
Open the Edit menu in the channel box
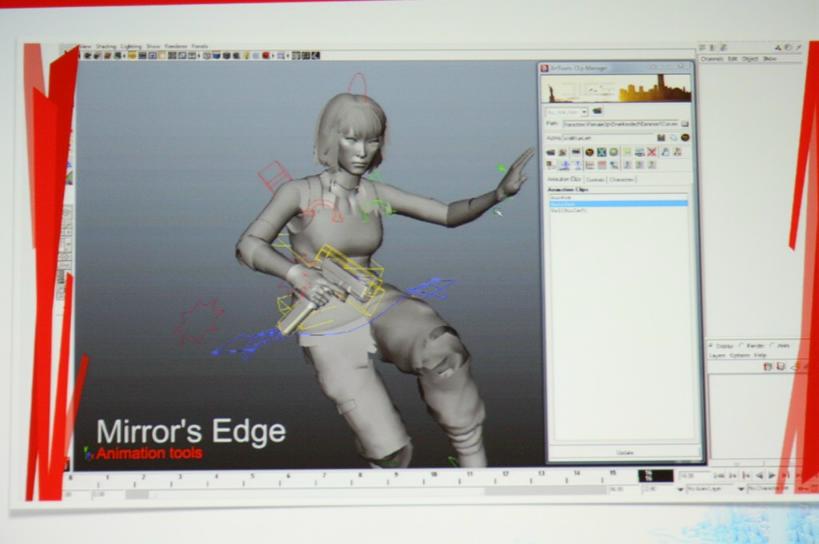733,59
